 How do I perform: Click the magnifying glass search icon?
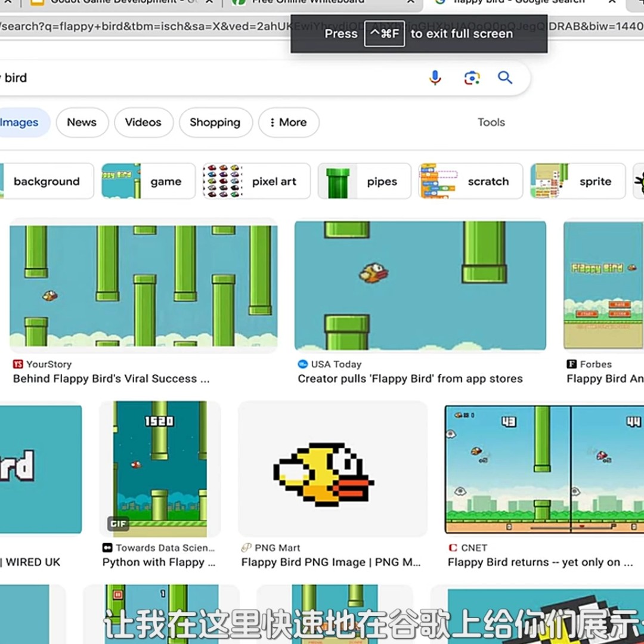(505, 78)
